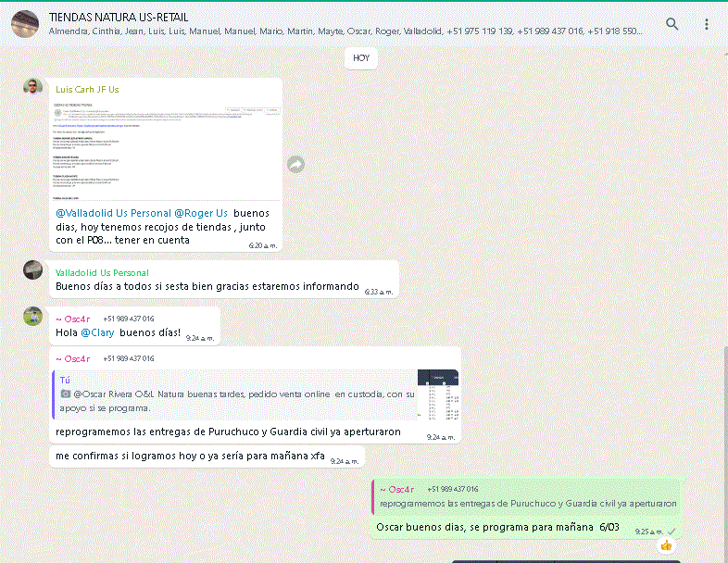Click the @Roger Us mention

click(x=201, y=213)
